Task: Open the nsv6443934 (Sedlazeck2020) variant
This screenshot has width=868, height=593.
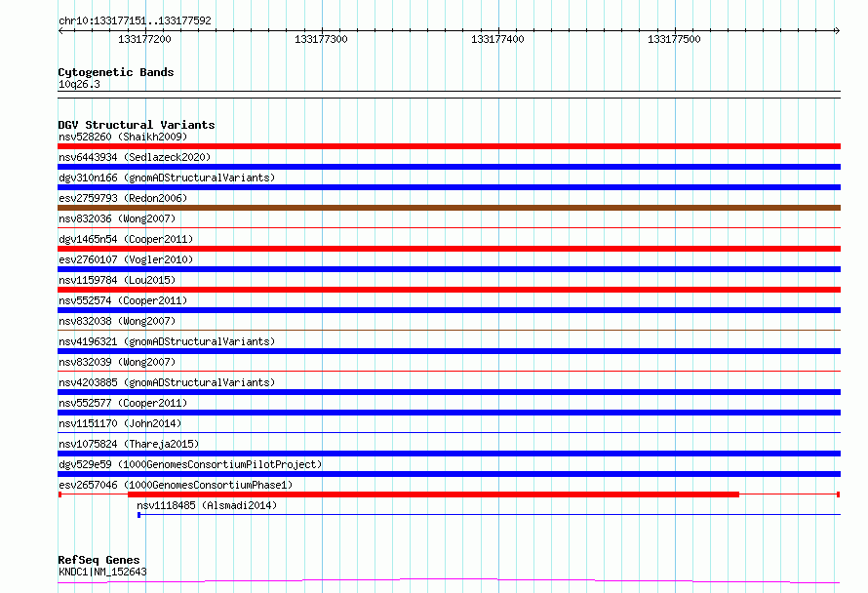Action: tap(134, 157)
